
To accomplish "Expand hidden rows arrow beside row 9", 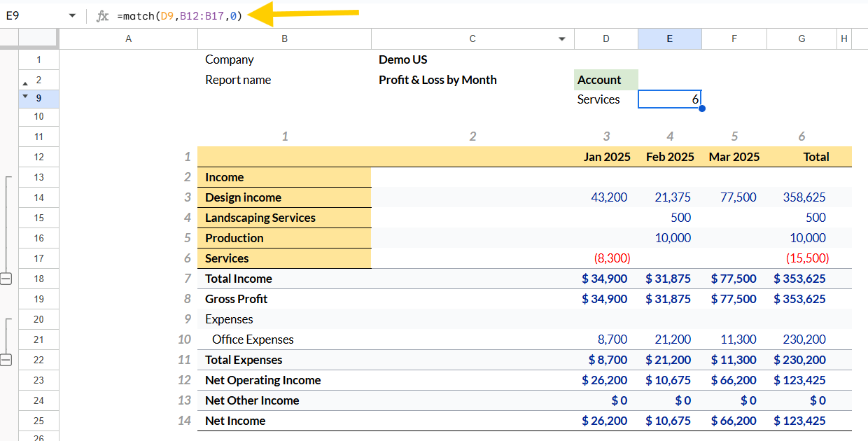I will pyautogui.click(x=26, y=96).
